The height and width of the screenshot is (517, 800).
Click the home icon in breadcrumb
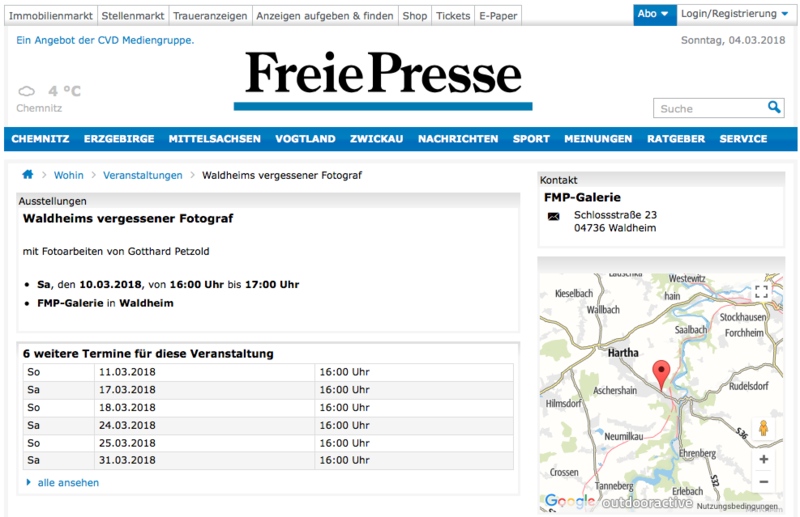[28, 175]
